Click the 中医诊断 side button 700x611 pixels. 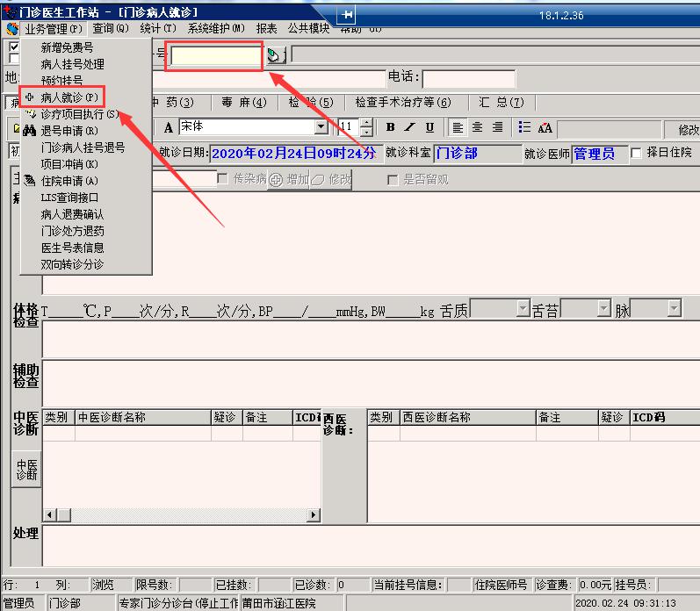click(26, 470)
